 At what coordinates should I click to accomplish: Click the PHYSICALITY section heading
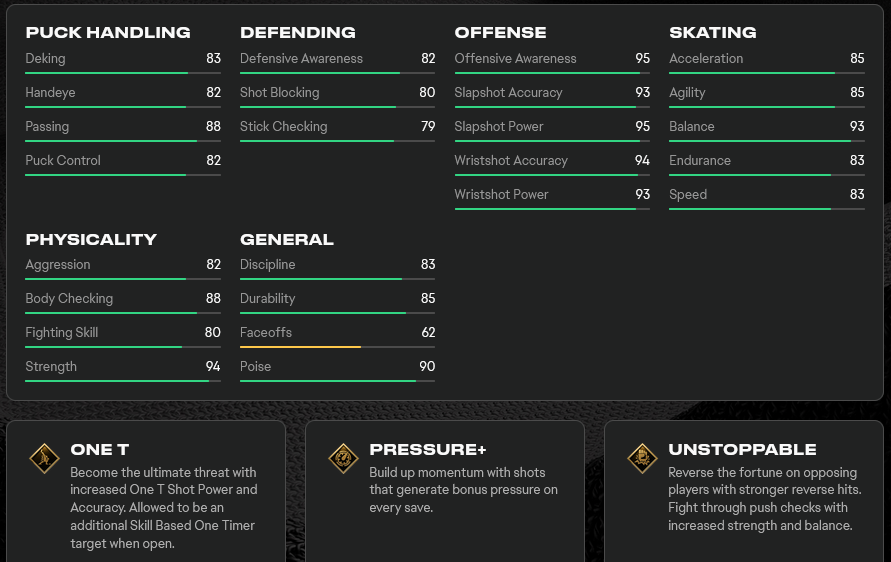(91, 239)
